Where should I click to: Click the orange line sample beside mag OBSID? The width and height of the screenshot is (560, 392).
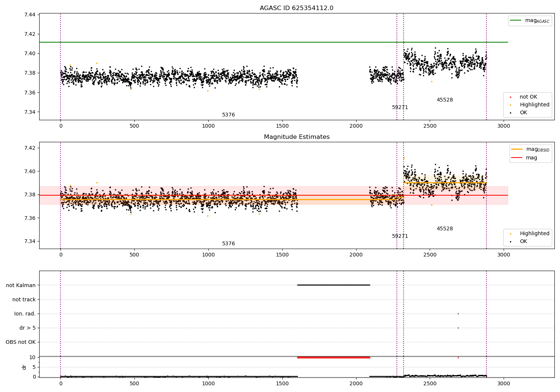click(x=517, y=149)
